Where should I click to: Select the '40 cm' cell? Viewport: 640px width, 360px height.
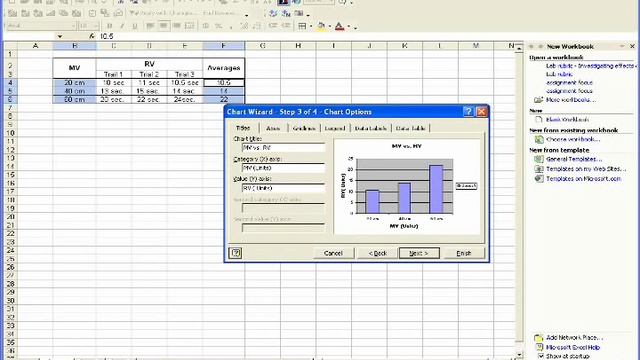tap(74, 91)
